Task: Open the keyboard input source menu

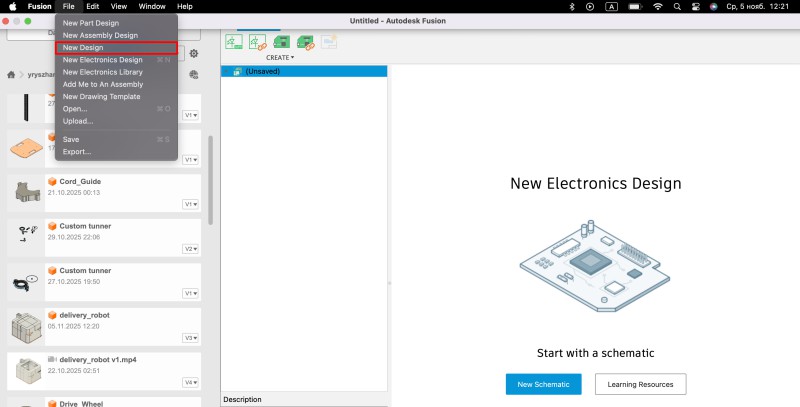Action: [x=611, y=7]
